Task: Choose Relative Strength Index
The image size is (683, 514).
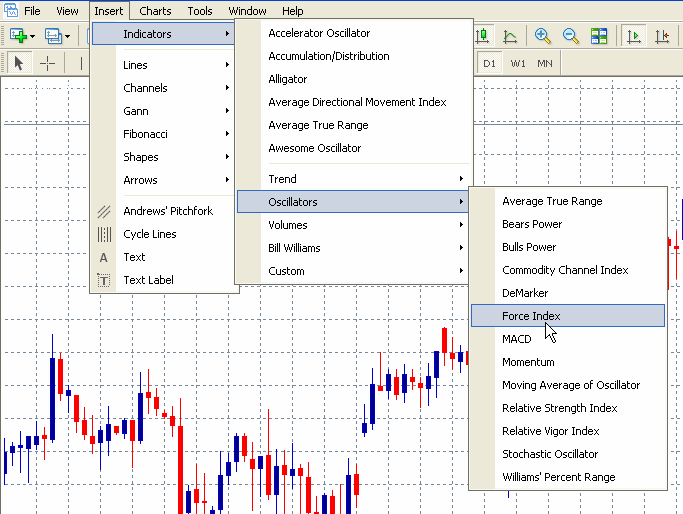Action: [568, 408]
